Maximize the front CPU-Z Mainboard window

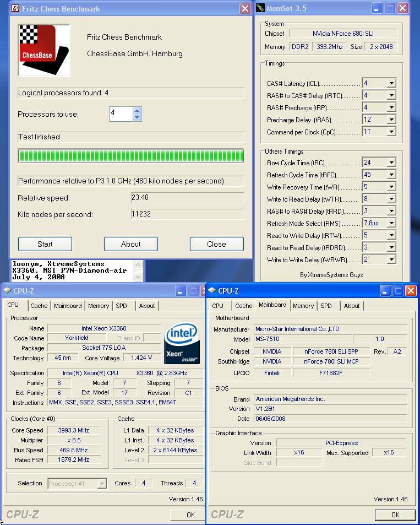pos(398,291)
